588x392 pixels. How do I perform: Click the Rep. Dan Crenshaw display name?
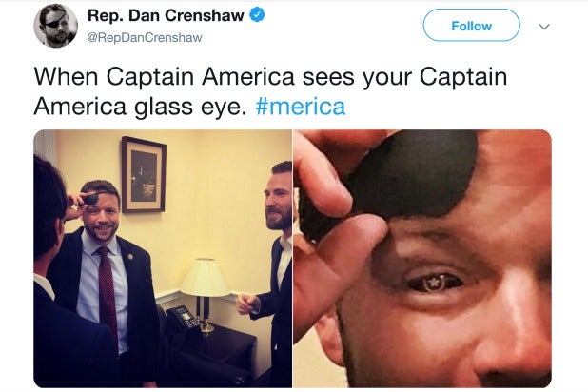[166, 15]
